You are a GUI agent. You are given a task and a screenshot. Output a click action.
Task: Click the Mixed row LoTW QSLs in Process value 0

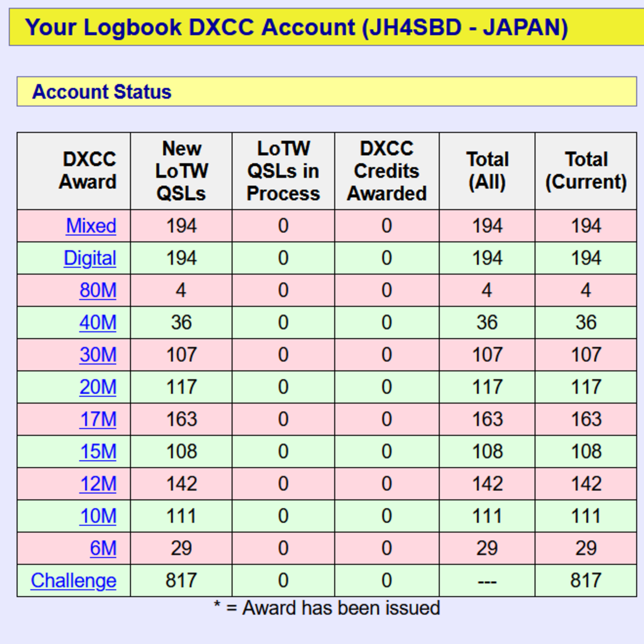(283, 226)
